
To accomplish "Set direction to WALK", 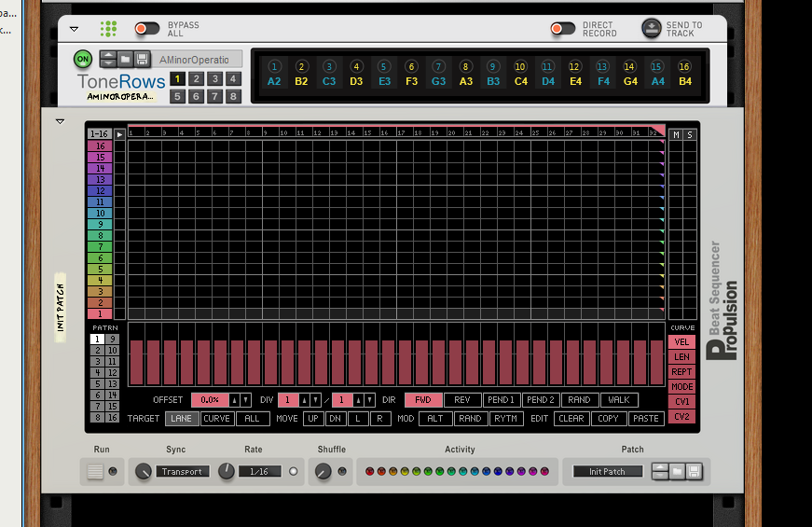I will click(619, 400).
